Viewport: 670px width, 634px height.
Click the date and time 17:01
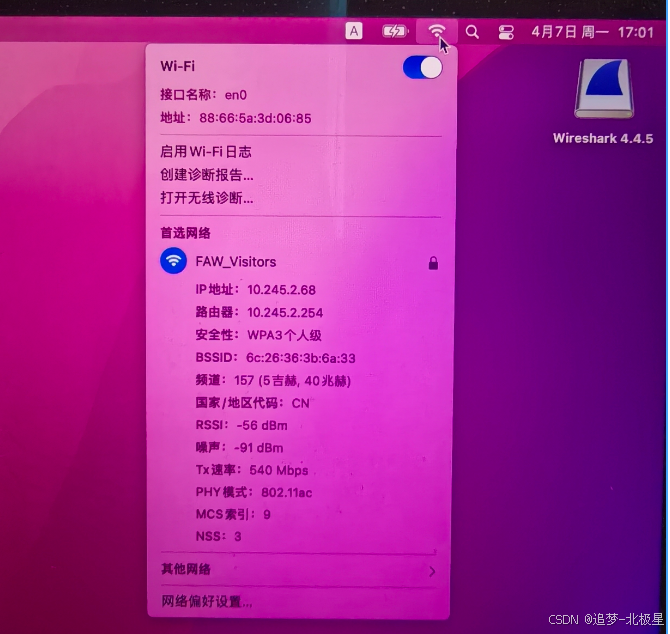coord(592,32)
